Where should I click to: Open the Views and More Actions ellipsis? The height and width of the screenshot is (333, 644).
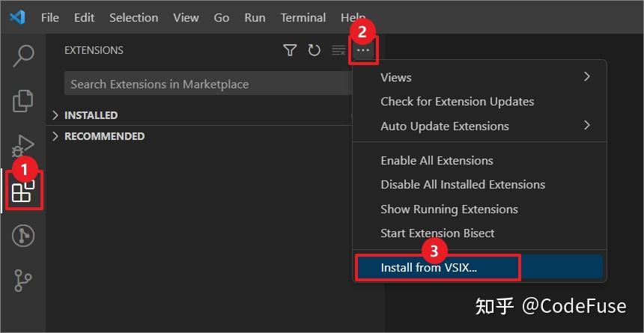click(363, 50)
